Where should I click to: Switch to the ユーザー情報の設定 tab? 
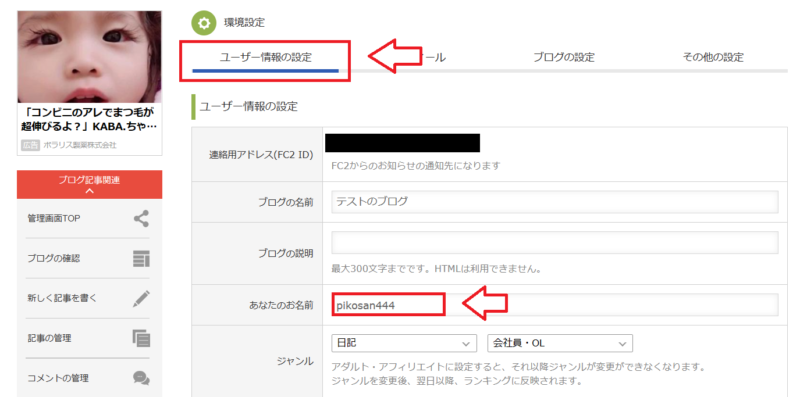pos(265,58)
